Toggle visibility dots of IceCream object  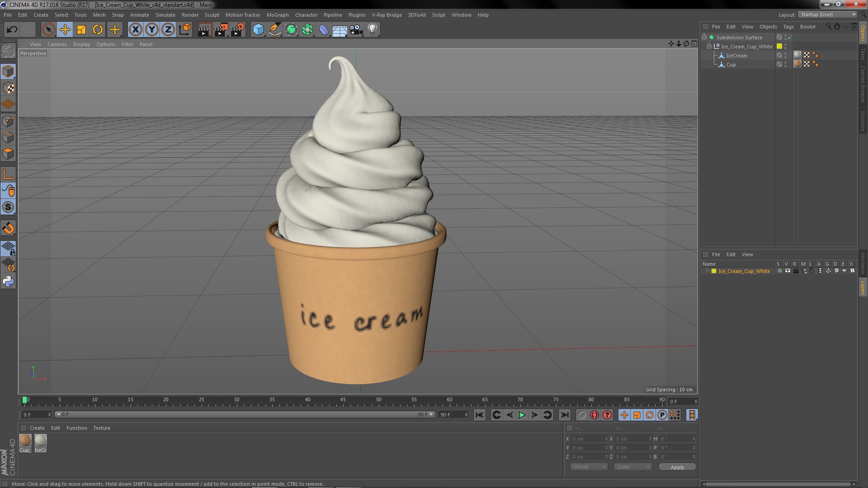click(786, 56)
